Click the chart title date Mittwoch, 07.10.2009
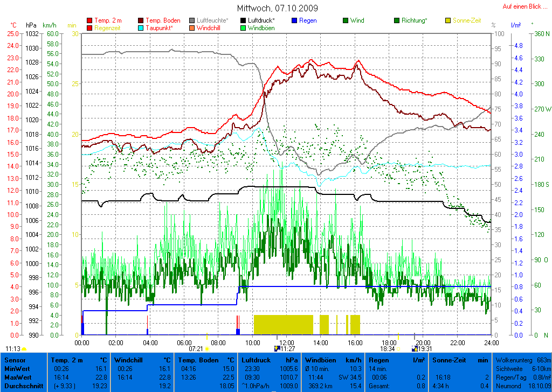This screenshot has width=552, height=392. [277, 8]
